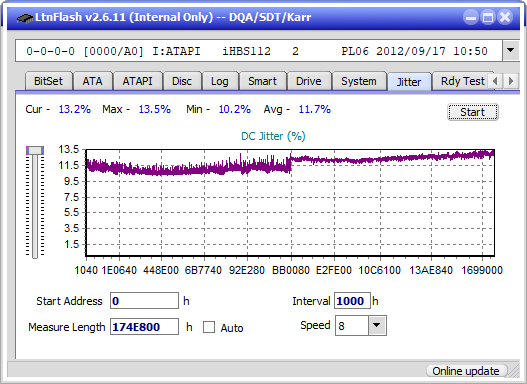Click the Online update button
The width and height of the screenshot is (527, 384).
[x=466, y=371]
